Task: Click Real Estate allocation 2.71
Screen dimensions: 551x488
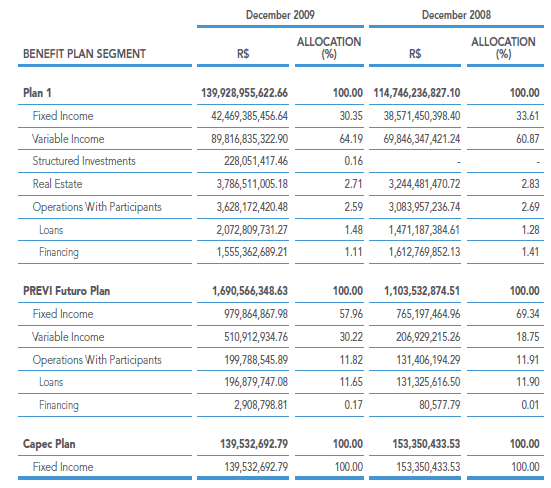Action: 353,184
